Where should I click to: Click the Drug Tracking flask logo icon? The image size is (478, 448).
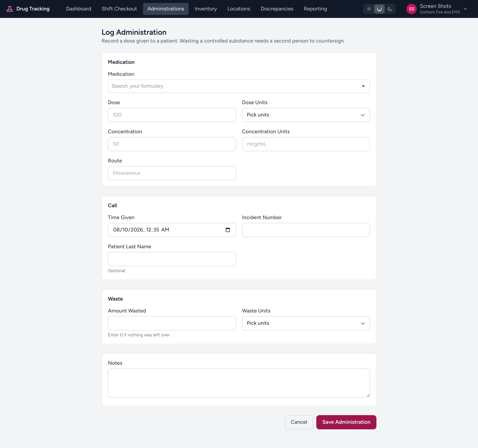10,9
